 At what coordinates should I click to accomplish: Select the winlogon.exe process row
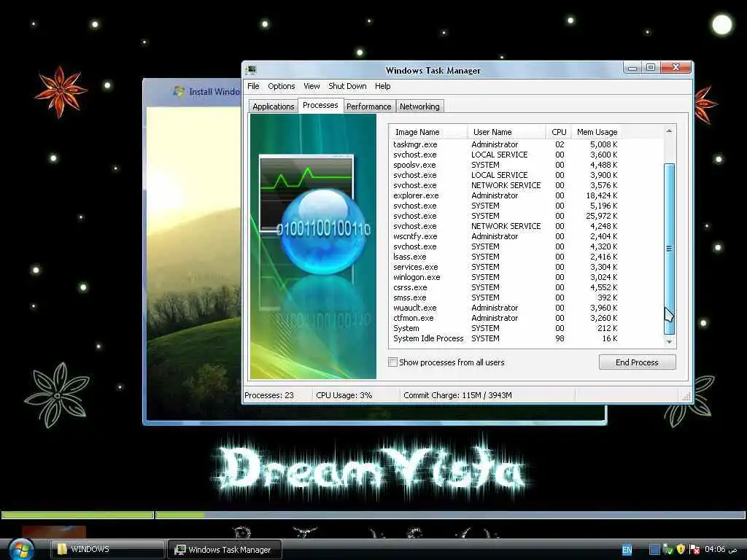click(506, 277)
